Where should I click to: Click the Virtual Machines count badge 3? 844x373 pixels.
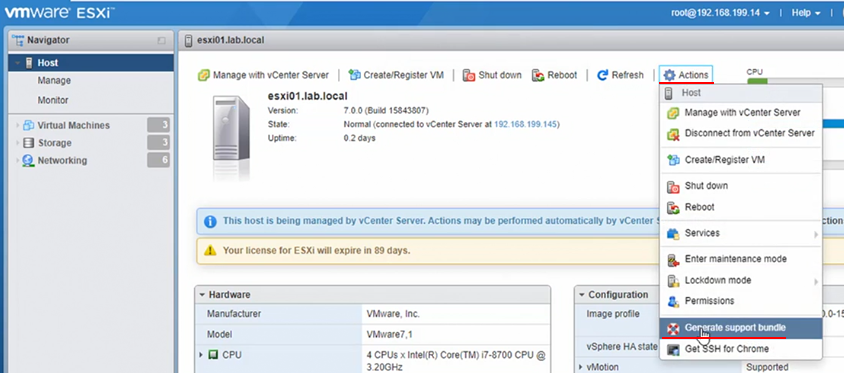158,125
